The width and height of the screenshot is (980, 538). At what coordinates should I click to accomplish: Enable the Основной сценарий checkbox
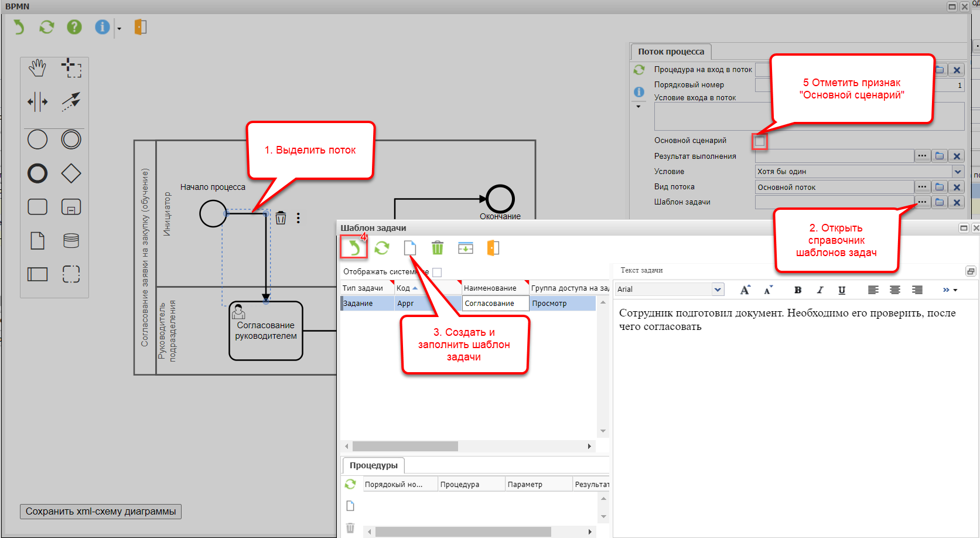(x=760, y=141)
